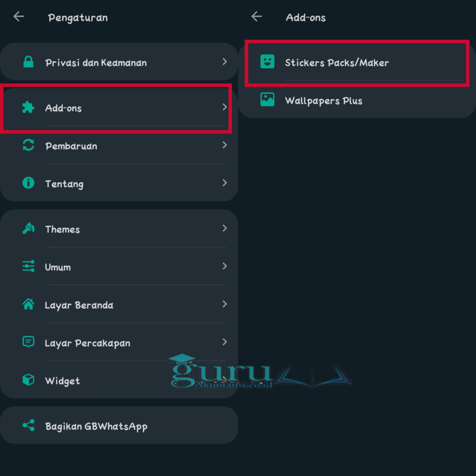Click the chat bubble icon for Layar Percakapan
Viewport: 476px width, 476px height.
pos(28,342)
